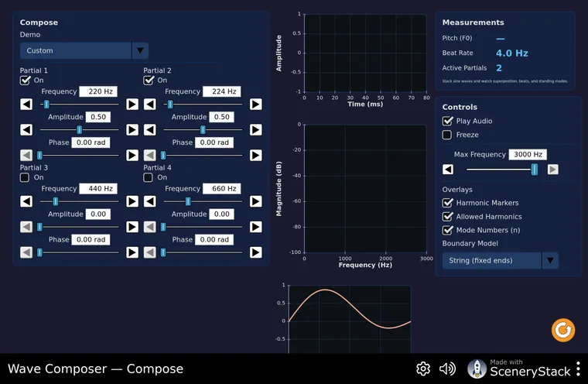Click Beat Rate reading 4.0 Hz
This screenshot has height=384, width=588.
tap(512, 53)
